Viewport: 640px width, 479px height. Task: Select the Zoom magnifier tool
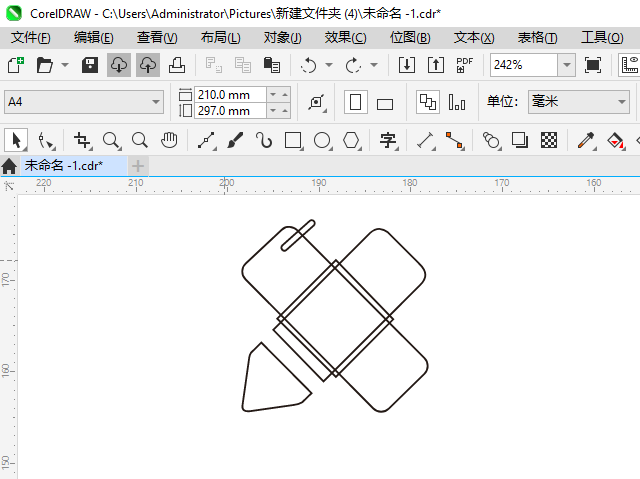[111, 140]
